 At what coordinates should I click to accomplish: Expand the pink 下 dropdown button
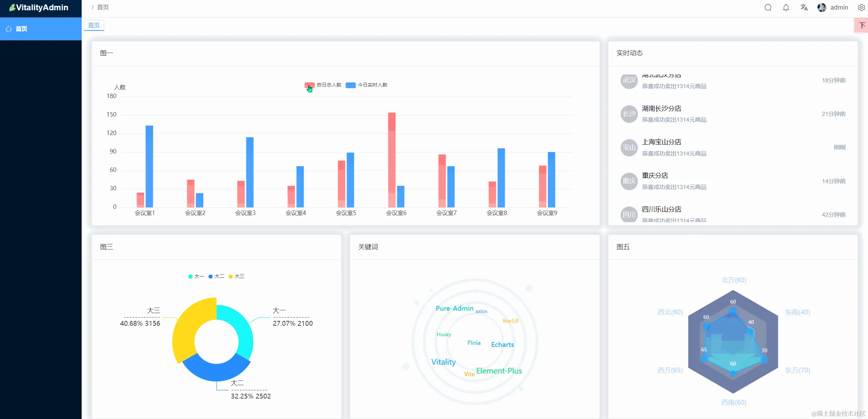pyautogui.click(x=862, y=26)
